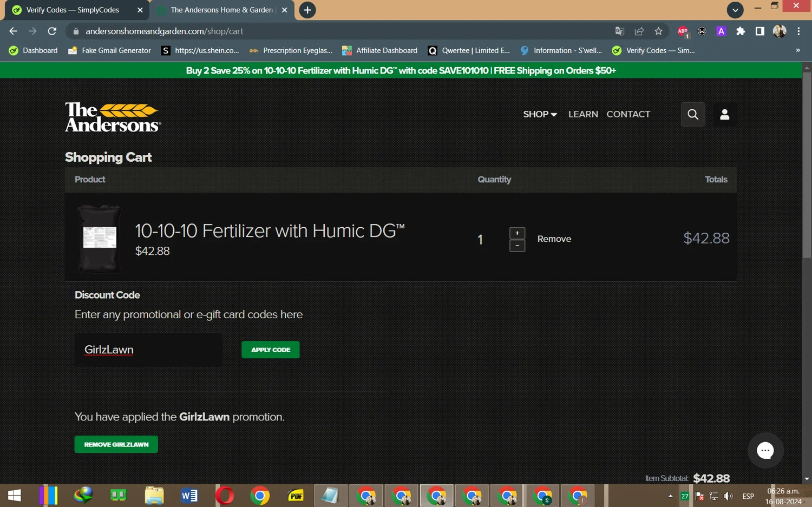The width and height of the screenshot is (812, 507).
Task: Click the address bar URL
Action: 165,31
